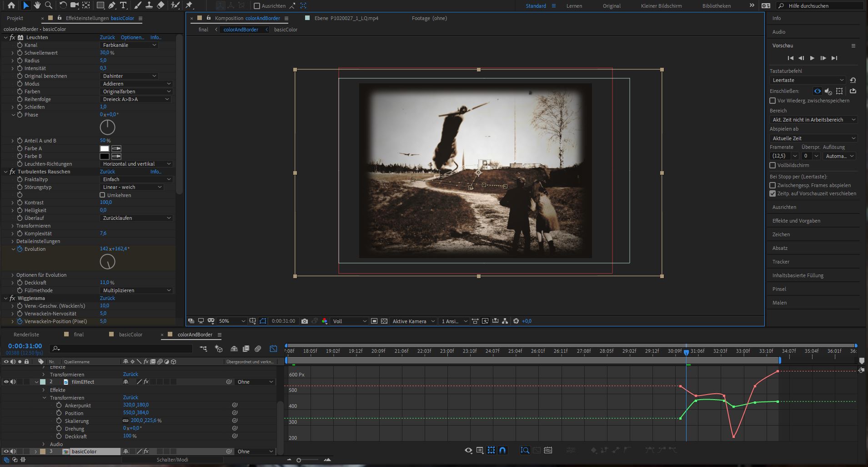The height and width of the screenshot is (467, 868).
Task: Select the Zoom magnifier tool
Action: coord(48,5)
